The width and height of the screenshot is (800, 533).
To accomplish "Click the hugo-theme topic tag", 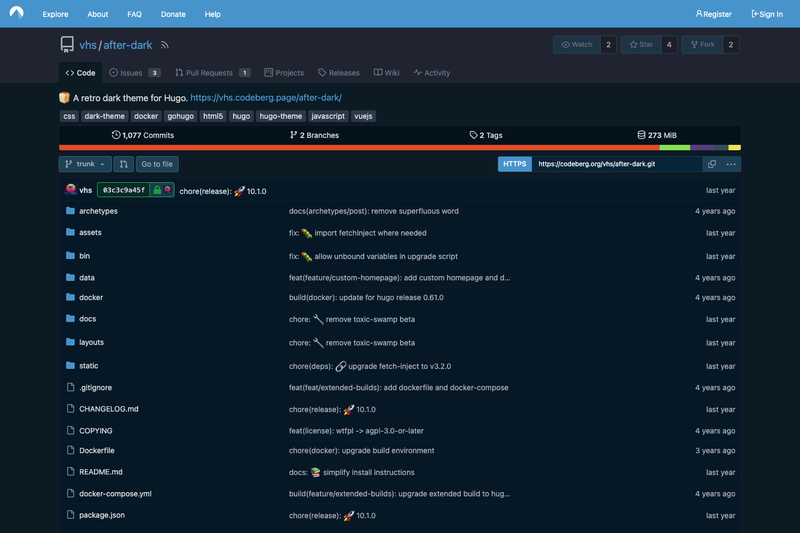I will point(281,116).
